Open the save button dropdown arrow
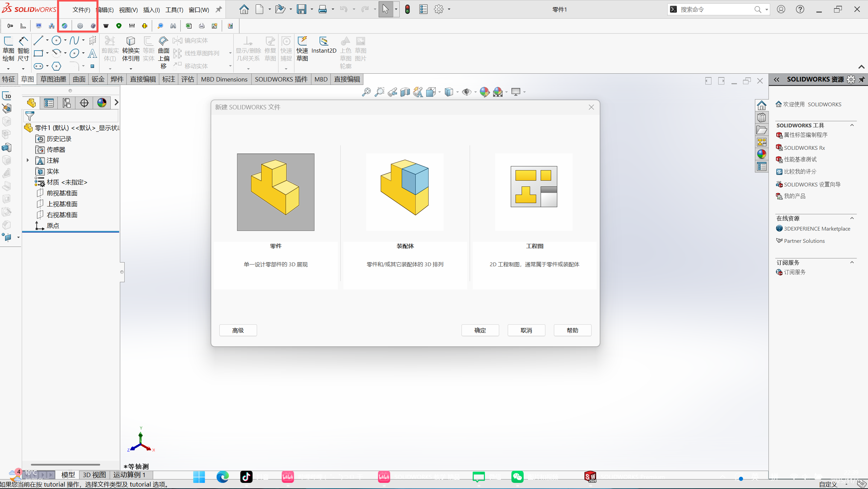This screenshot has height=489, width=868. point(312,9)
